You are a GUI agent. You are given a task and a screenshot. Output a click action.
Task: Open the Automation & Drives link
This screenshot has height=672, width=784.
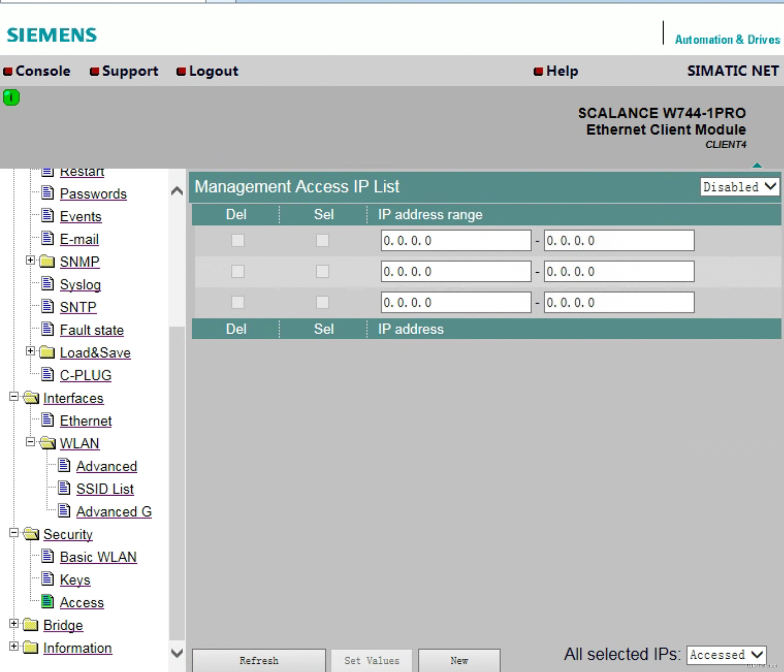coord(727,39)
